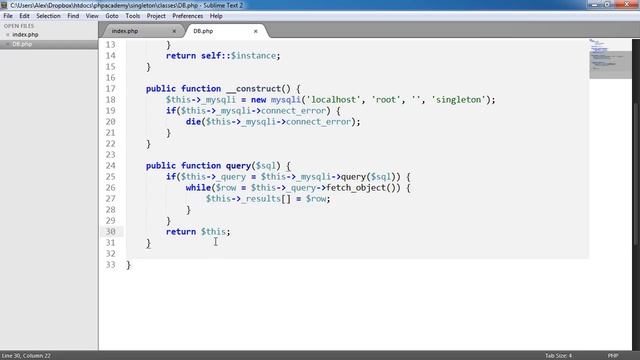Click the 'singleton' string on line 18
640x360 pixels.
(459, 100)
